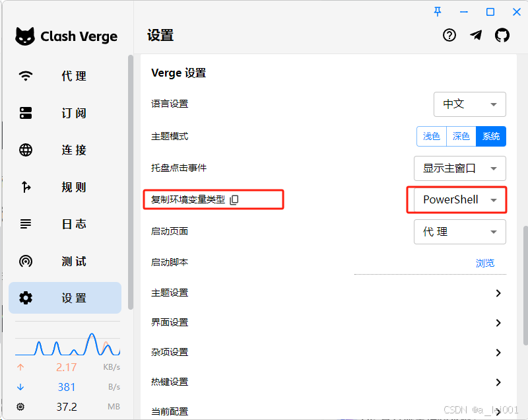Click the 2.17 upload speed value
Viewport: 528px width, 420px height.
point(67,367)
